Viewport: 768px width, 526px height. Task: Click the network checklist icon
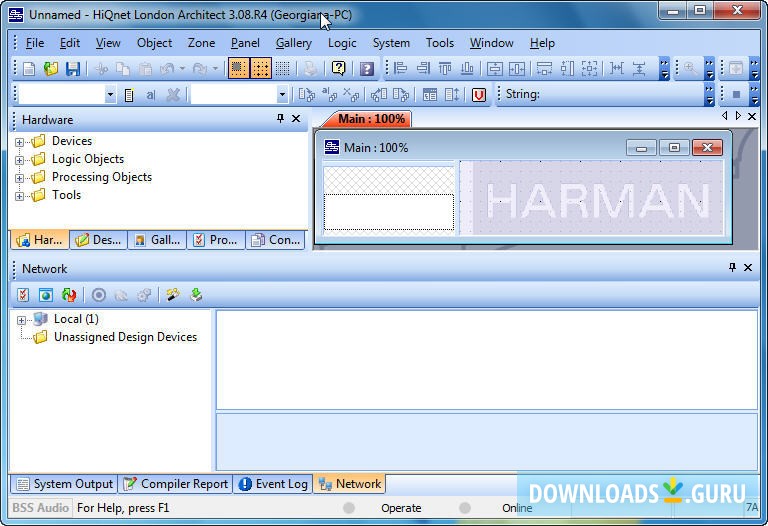(x=23, y=295)
